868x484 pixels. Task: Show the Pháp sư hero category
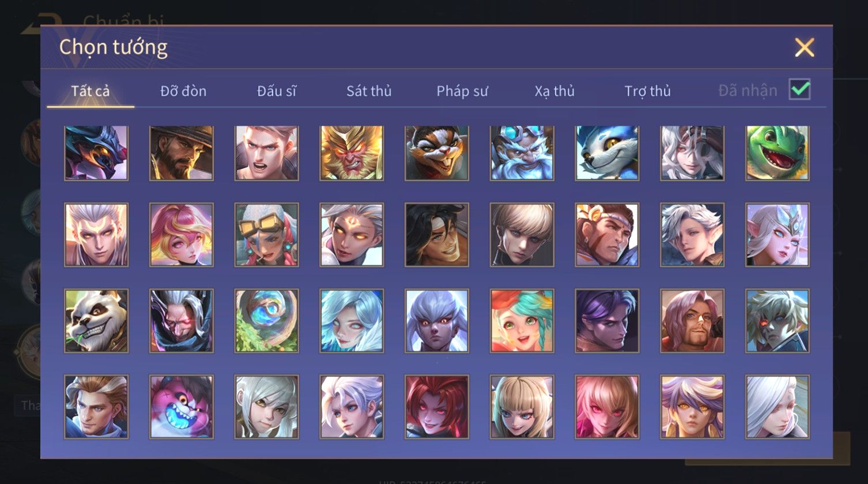pyautogui.click(x=462, y=91)
